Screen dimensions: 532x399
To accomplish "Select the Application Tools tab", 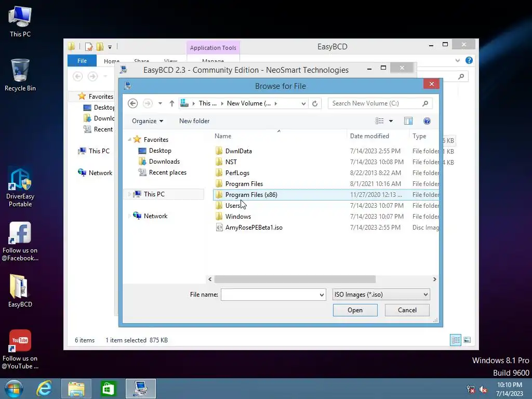I will pos(213,48).
